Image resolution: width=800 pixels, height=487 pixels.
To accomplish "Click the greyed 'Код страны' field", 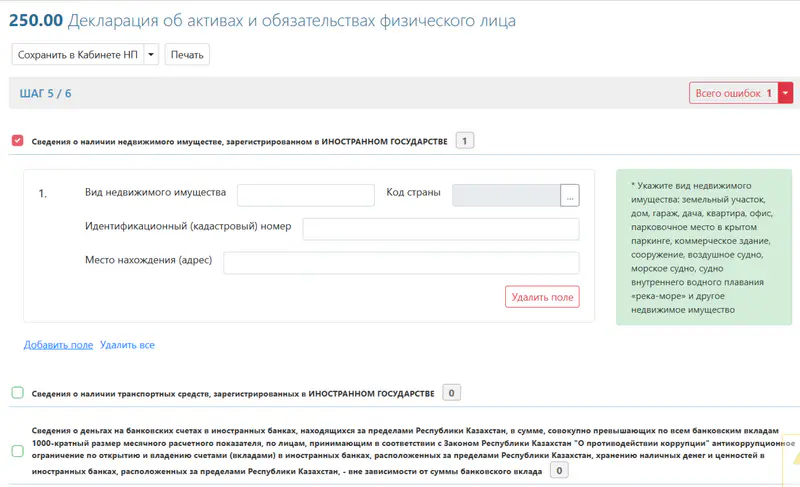I will tap(506, 195).
